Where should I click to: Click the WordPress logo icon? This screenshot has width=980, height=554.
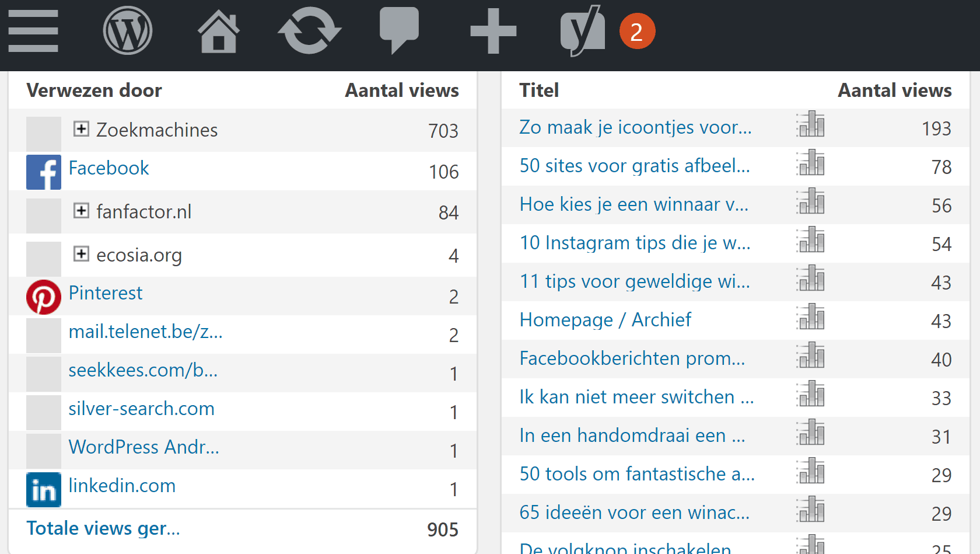pyautogui.click(x=127, y=31)
